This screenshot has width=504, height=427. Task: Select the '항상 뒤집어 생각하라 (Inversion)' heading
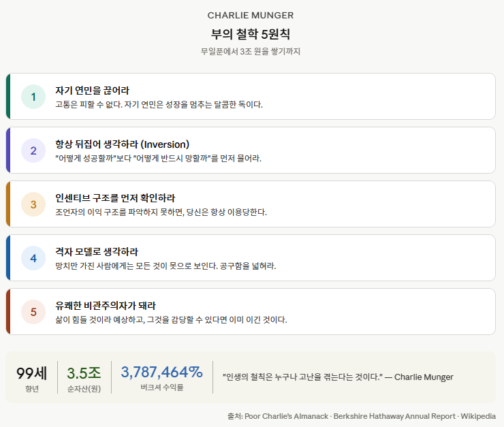tap(122, 144)
